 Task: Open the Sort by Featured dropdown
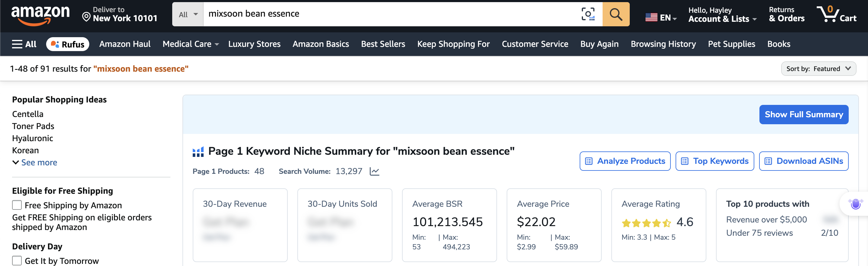[818, 69]
